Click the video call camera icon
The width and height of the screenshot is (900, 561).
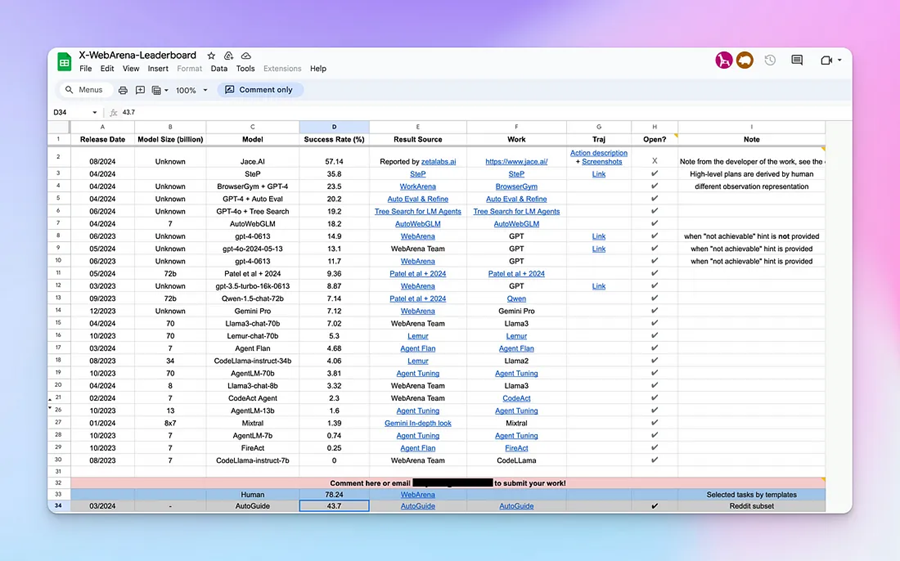826,60
